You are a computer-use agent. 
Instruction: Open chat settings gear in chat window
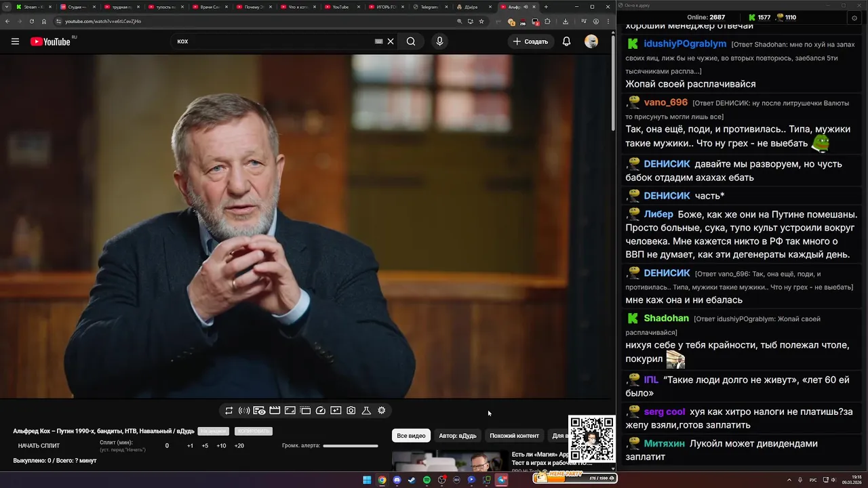(854, 18)
